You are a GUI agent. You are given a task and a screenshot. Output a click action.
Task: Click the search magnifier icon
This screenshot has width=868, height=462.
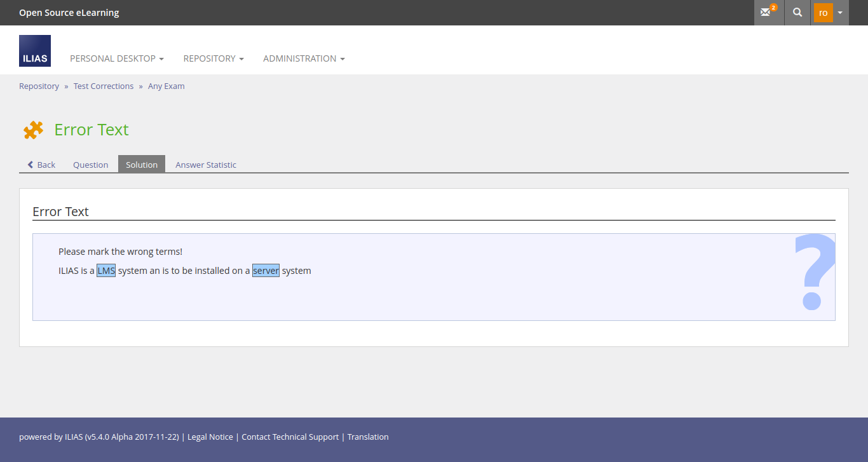click(x=797, y=13)
